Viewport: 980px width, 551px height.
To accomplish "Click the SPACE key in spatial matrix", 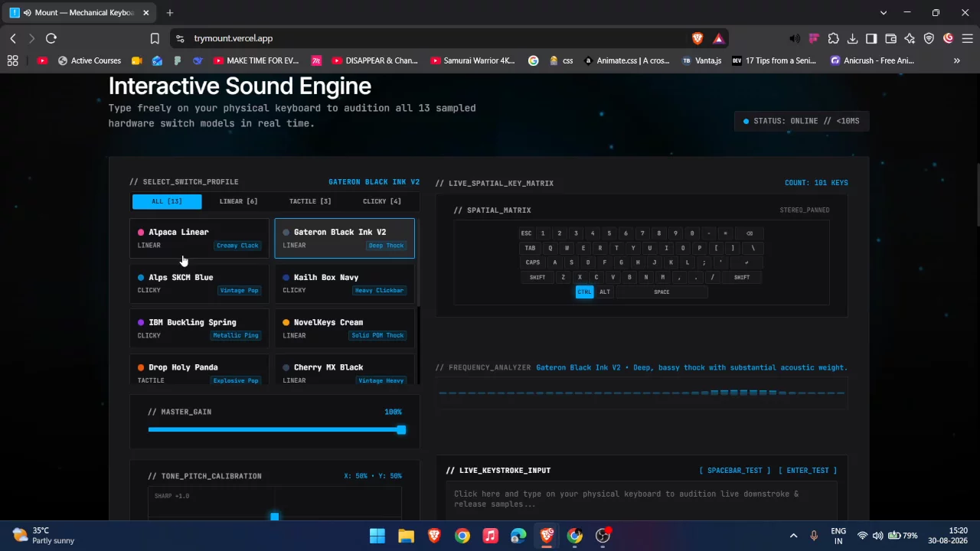I will [661, 292].
